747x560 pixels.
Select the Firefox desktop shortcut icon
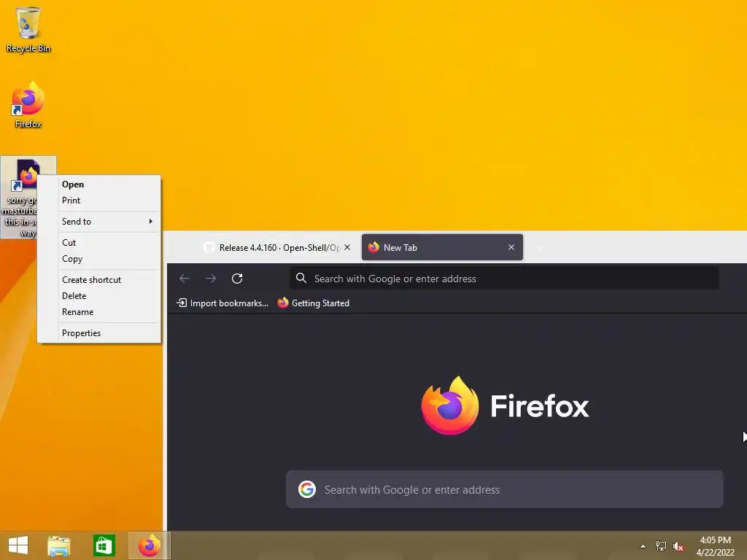coord(28,105)
